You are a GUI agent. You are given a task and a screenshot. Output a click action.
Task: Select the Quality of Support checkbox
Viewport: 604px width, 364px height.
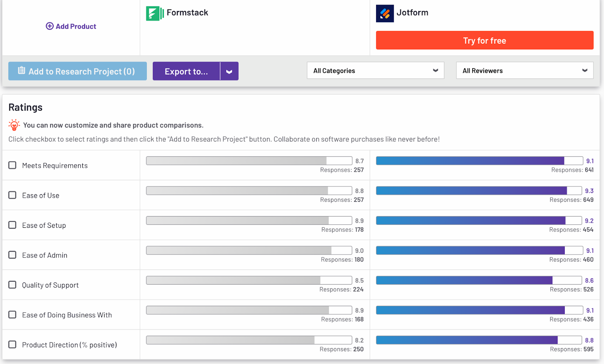[12, 285]
